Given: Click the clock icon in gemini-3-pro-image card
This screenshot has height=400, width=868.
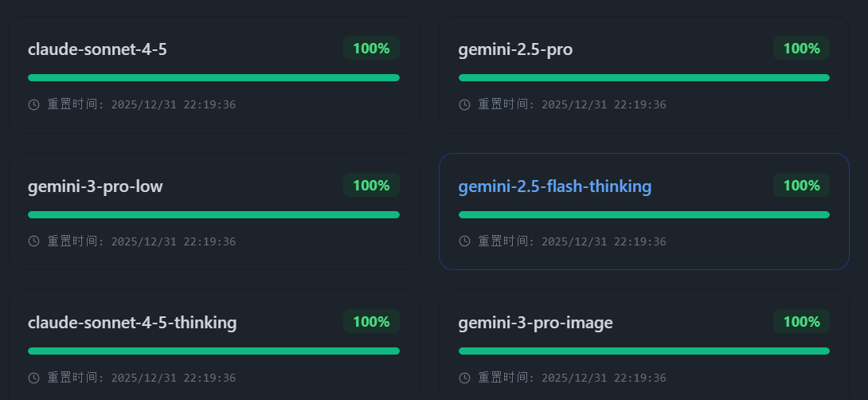Looking at the screenshot, I should pos(464,378).
